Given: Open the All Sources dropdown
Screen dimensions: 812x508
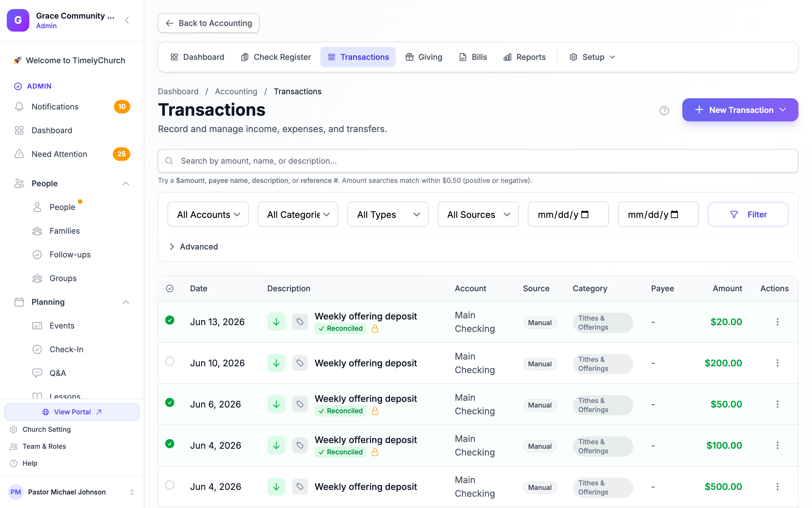Looking at the screenshot, I should [x=478, y=214].
